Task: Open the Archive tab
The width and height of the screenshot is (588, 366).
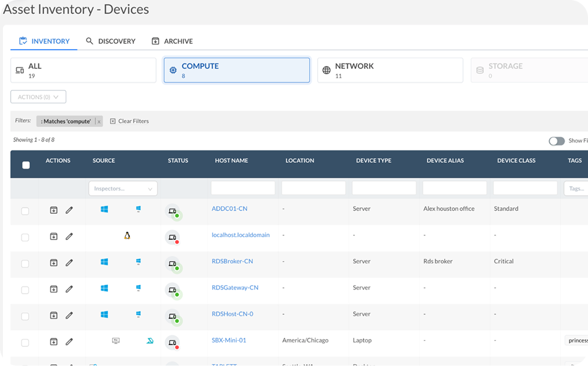Action: (173, 41)
